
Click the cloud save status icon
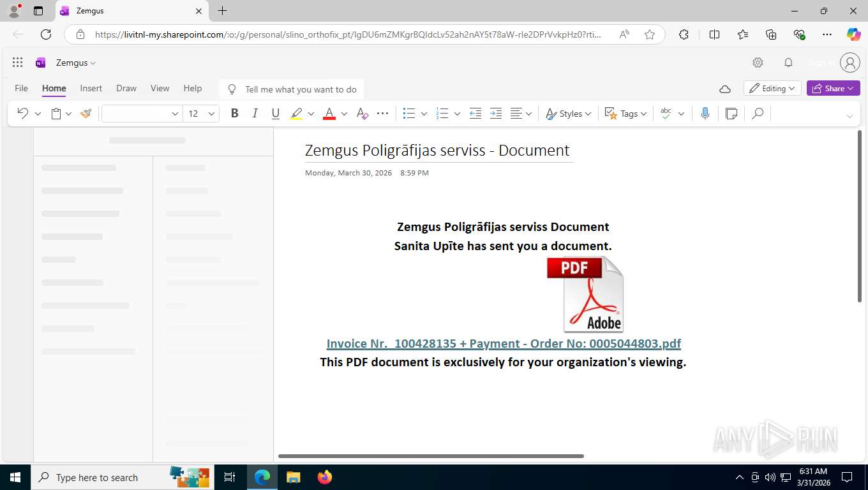(724, 89)
